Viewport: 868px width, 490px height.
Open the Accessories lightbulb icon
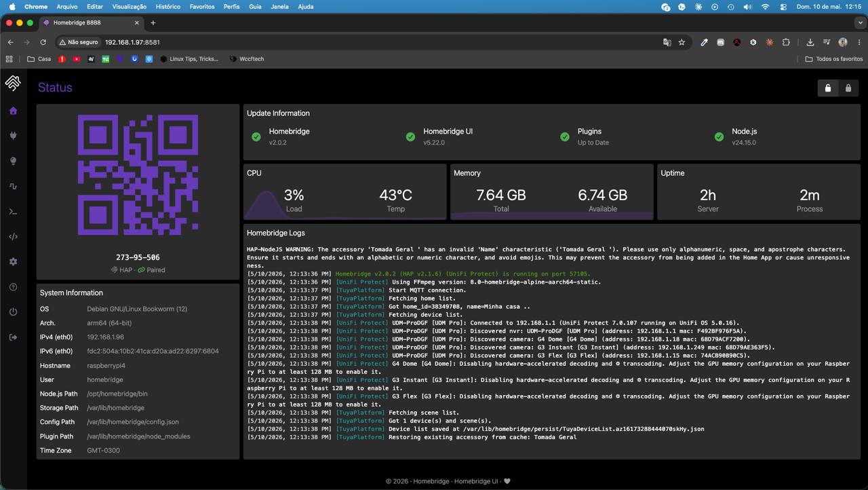click(x=13, y=161)
